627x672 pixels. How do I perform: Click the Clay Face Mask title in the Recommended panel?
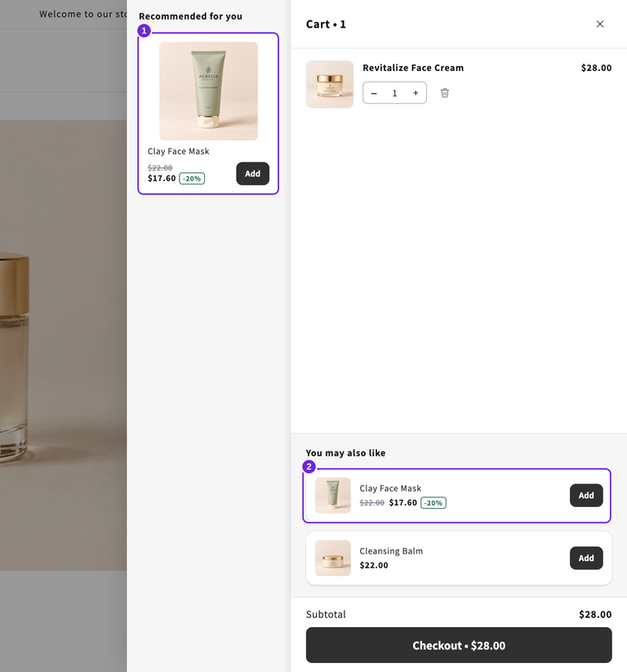tap(178, 151)
